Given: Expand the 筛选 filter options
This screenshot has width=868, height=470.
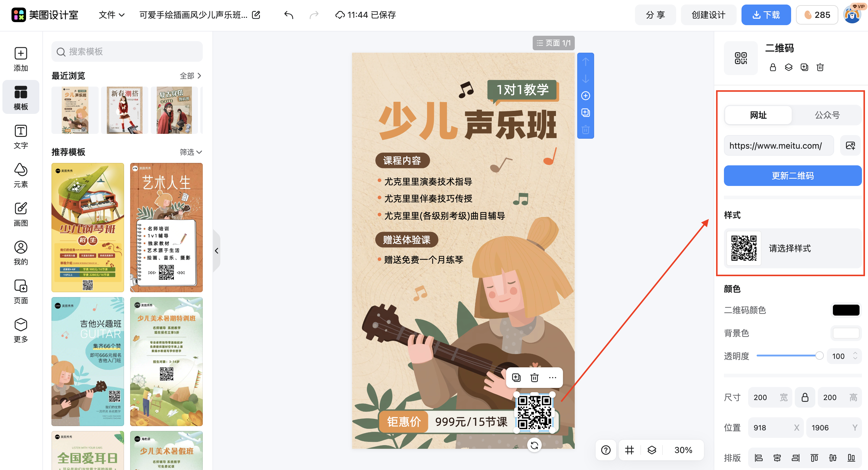Looking at the screenshot, I should click(190, 152).
